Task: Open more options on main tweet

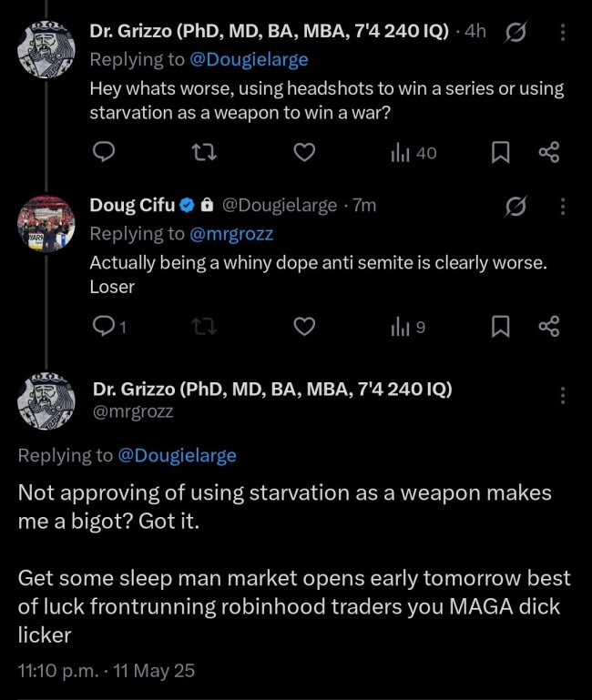Action: pos(563,396)
